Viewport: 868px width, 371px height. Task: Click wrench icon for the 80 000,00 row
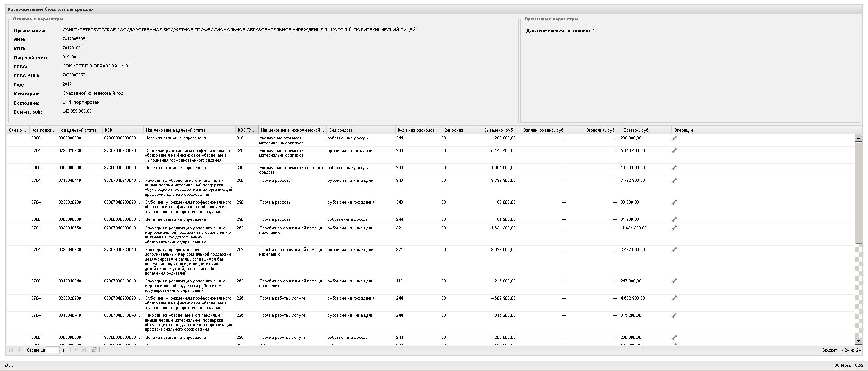tap(674, 202)
